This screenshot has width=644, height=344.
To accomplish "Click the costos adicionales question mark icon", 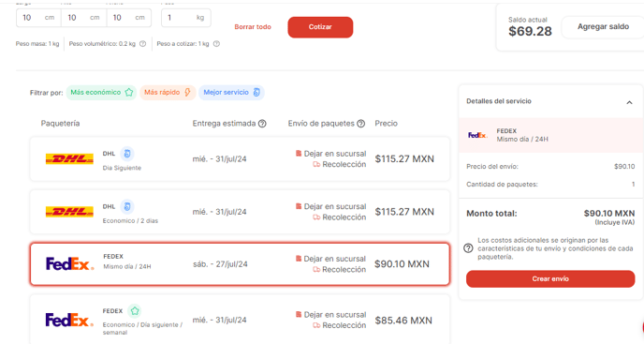I will click(468, 248).
